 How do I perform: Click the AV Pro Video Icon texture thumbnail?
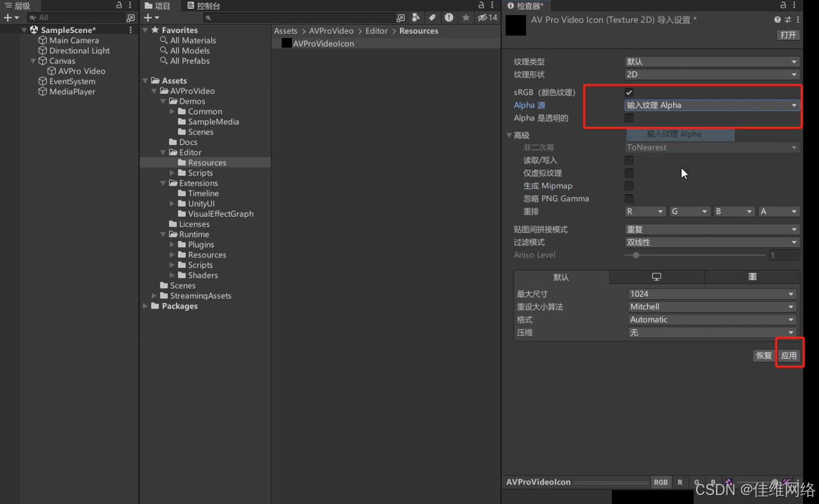coord(516,26)
